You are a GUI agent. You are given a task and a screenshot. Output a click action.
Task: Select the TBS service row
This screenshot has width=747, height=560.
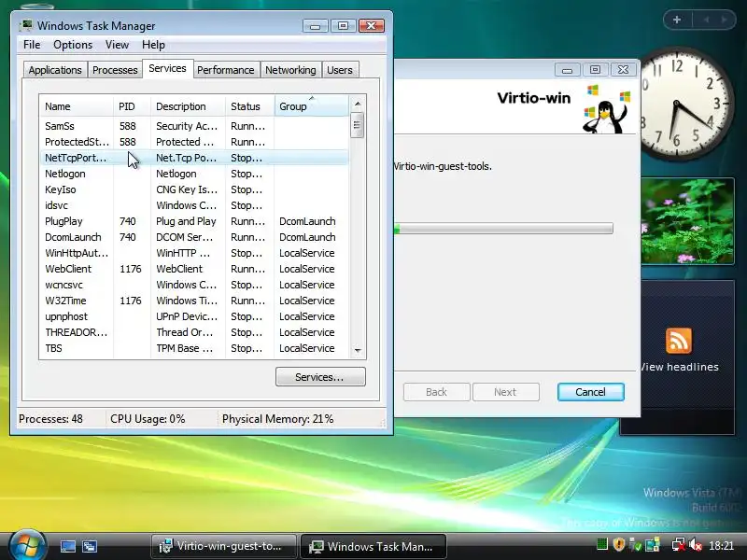click(194, 348)
